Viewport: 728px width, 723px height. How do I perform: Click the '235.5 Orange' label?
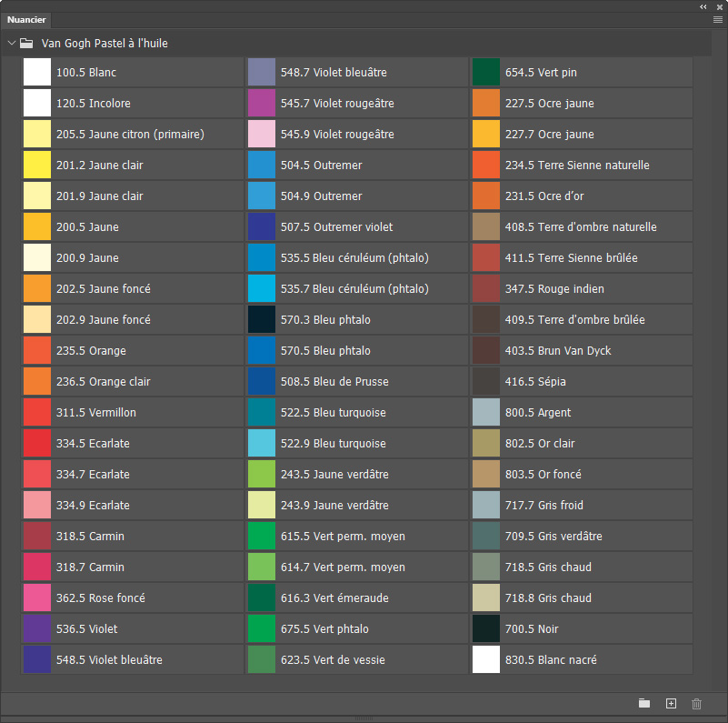click(91, 351)
